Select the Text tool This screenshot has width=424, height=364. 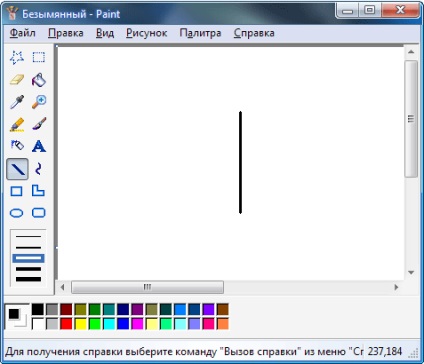[x=39, y=146]
